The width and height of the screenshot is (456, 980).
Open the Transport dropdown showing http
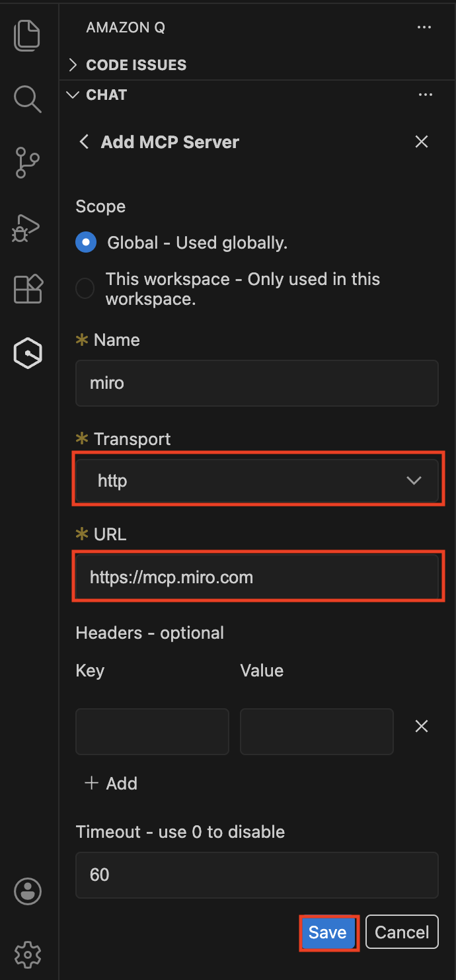click(257, 481)
